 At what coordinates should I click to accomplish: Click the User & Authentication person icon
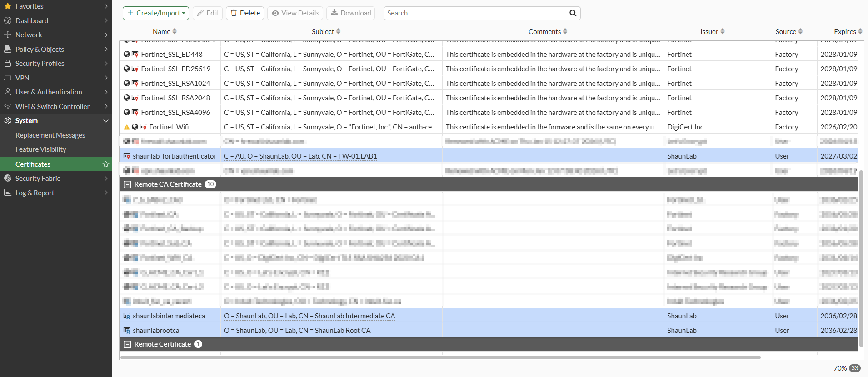(x=8, y=92)
